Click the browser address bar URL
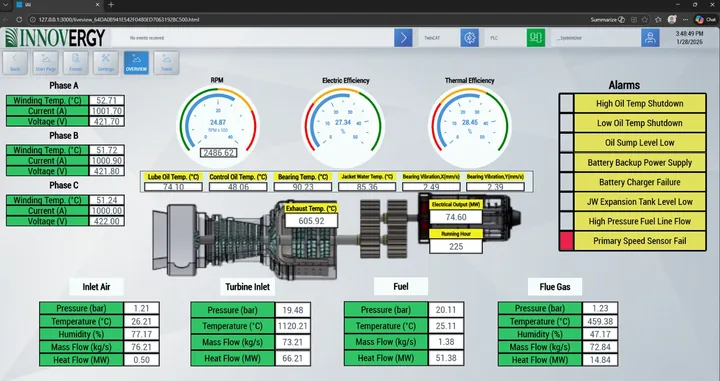This screenshot has height=381, width=720. (x=119, y=20)
